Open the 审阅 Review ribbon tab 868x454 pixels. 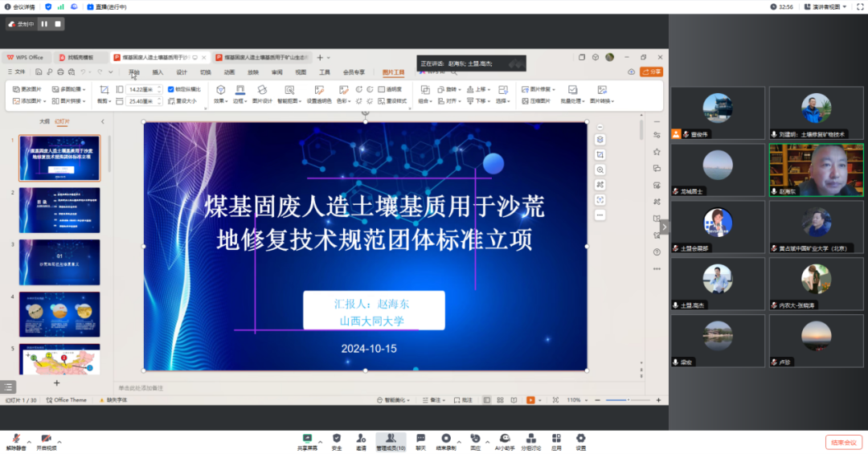tap(276, 72)
